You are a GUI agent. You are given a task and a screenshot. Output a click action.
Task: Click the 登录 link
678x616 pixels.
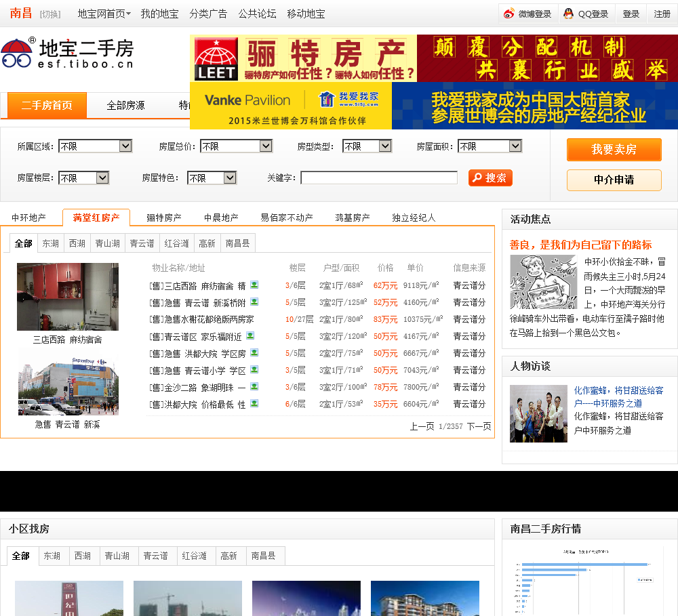(631, 14)
